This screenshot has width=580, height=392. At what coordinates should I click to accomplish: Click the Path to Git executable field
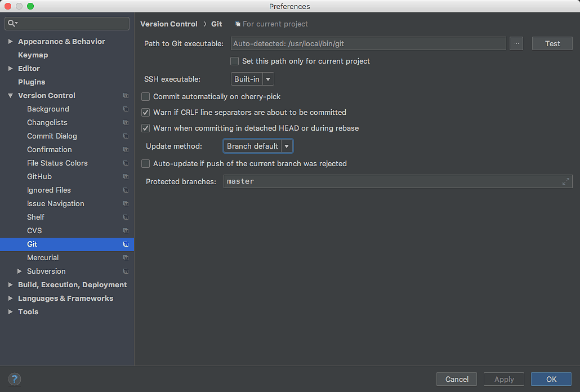pos(368,43)
